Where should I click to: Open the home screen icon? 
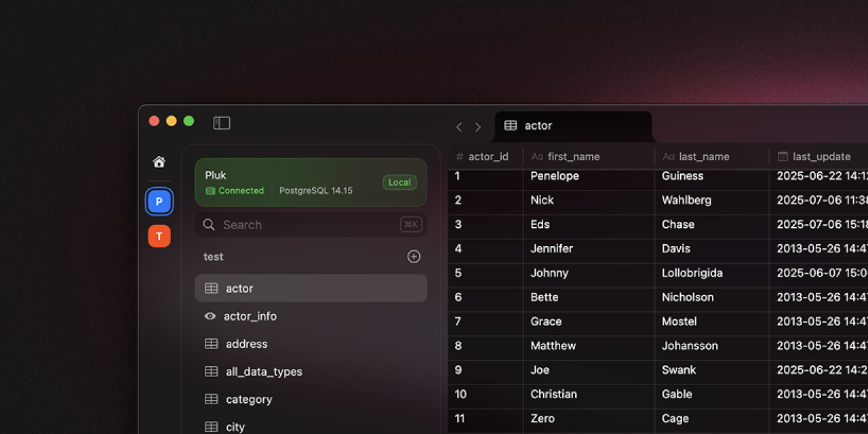tap(159, 162)
